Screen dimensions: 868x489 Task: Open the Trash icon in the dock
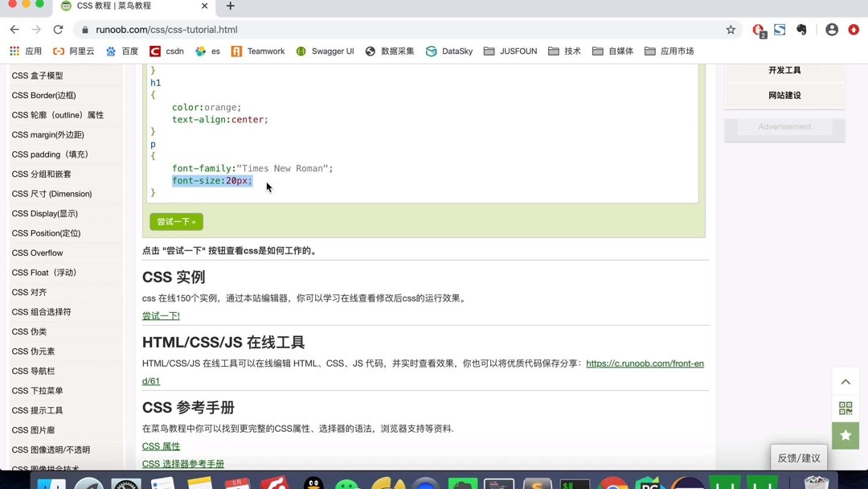[x=816, y=483]
